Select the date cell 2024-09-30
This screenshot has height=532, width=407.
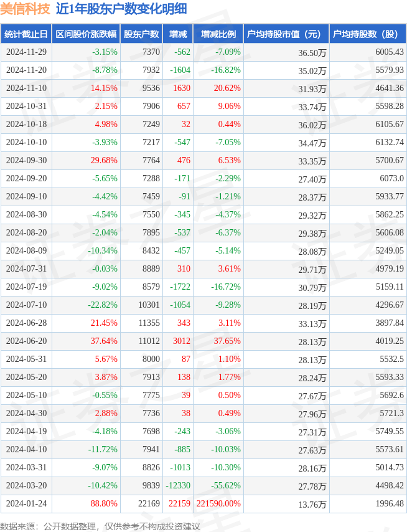(26, 160)
